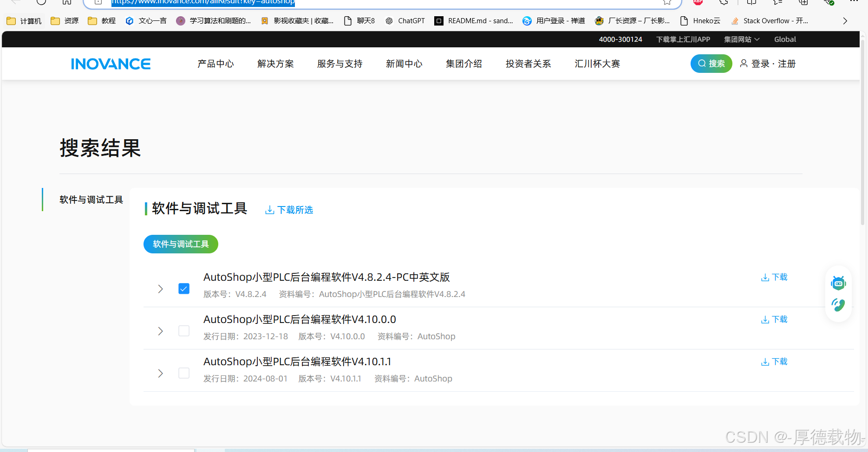Image resolution: width=868 pixels, height=452 pixels.
Task: Open the README.md bookmark
Action: [x=474, y=21]
